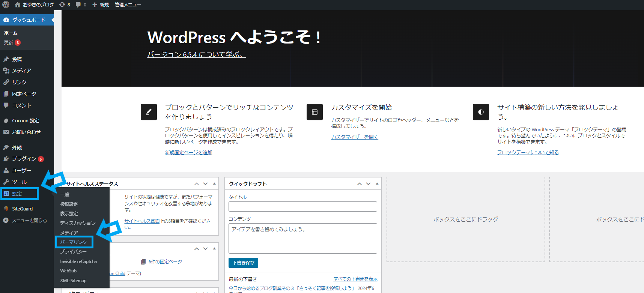This screenshot has width=644, height=293.
Task: Click the コメント bubble icon in sidebar
Action: (6, 105)
